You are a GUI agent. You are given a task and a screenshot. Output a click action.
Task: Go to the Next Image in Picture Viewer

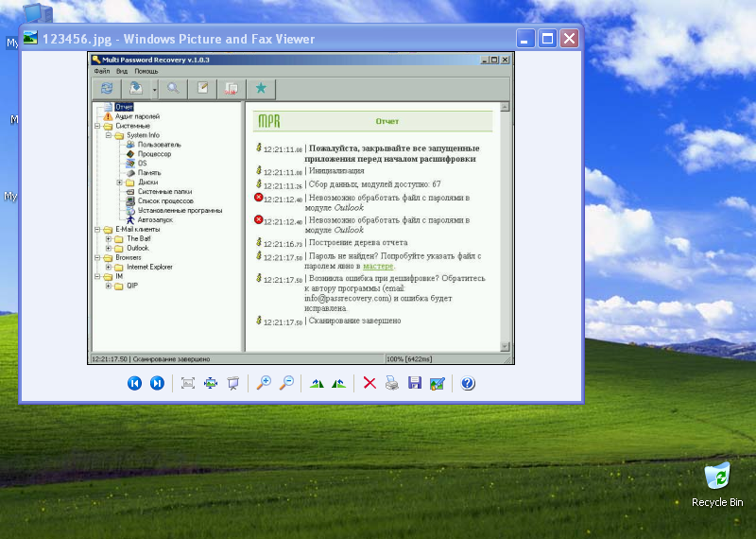tap(157, 383)
